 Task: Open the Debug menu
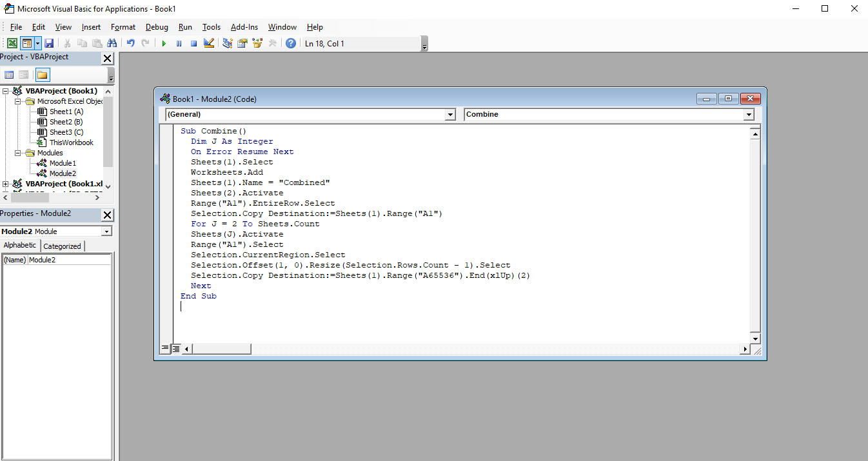[x=157, y=27]
